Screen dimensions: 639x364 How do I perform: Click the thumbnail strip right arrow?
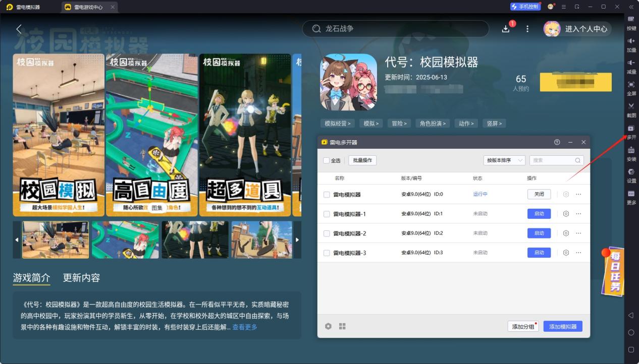click(297, 239)
